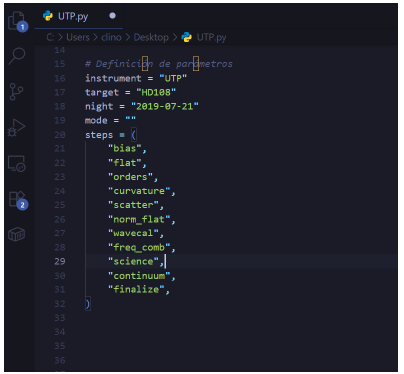Click the Users breadcrumb segment

[78, 37]
